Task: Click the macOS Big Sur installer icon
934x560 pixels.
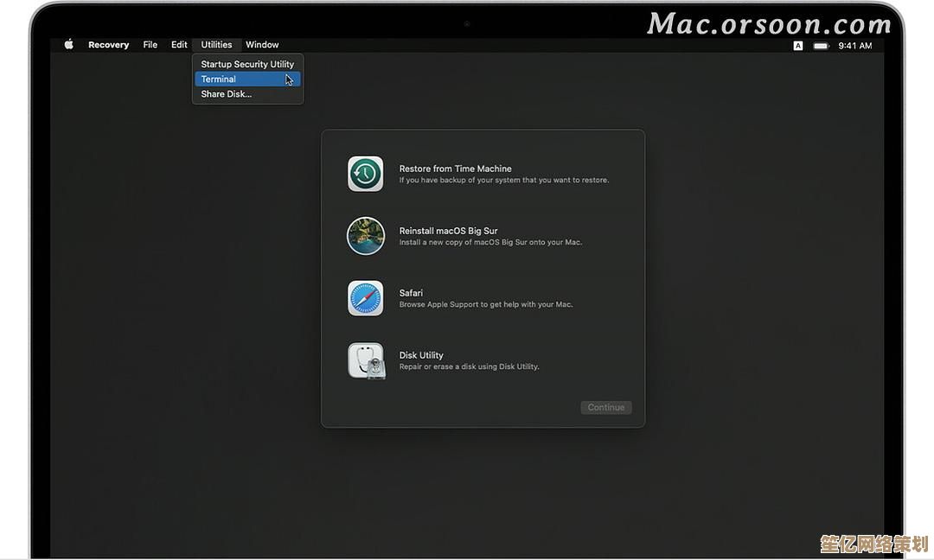Action: pyautogui.click(x=365, y=236)
